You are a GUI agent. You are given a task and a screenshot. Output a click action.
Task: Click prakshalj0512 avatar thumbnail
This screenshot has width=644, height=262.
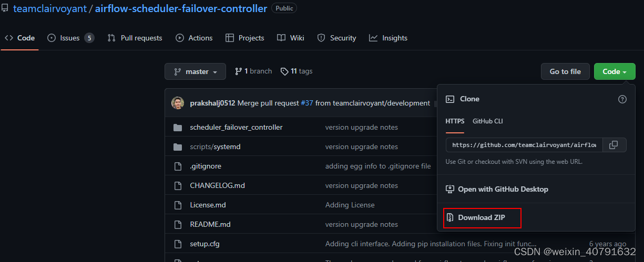pyautogui.click(x=178, y=103)
